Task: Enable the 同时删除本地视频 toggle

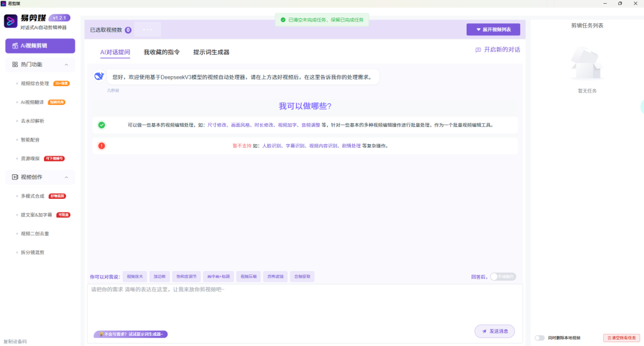Action: point(539,338)
